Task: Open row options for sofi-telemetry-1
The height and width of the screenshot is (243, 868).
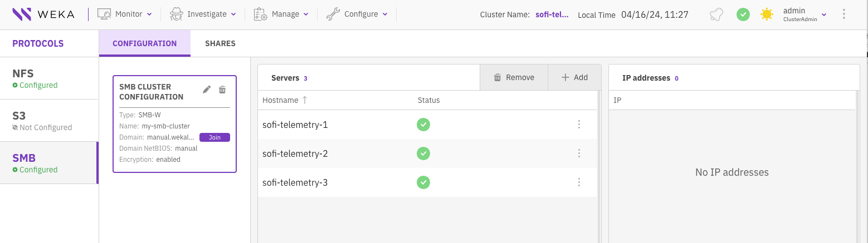Action: pyautogui.click(x=579, y=125)
